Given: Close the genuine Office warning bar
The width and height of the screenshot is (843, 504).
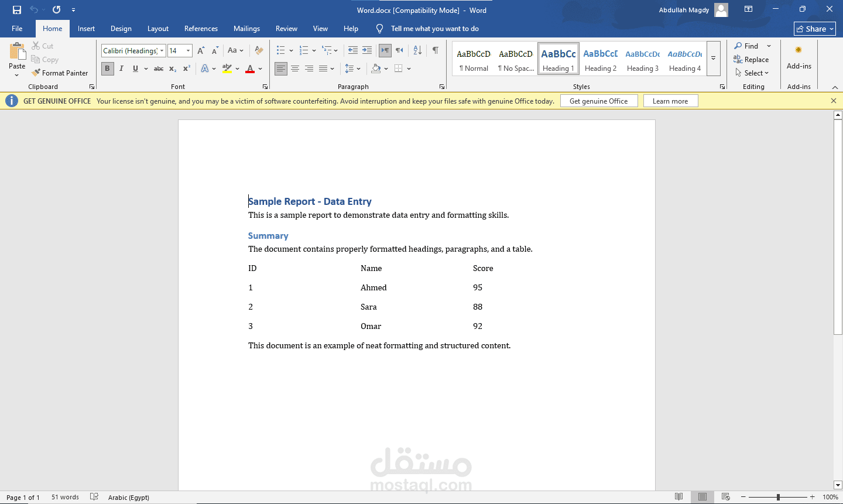Looking at the screenshot, I should (834, 101).
